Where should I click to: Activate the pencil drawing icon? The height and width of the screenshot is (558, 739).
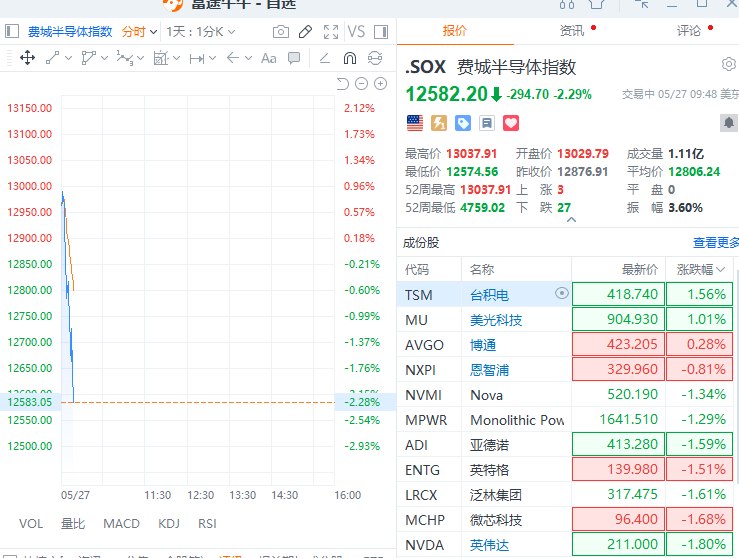pos(305,32)
